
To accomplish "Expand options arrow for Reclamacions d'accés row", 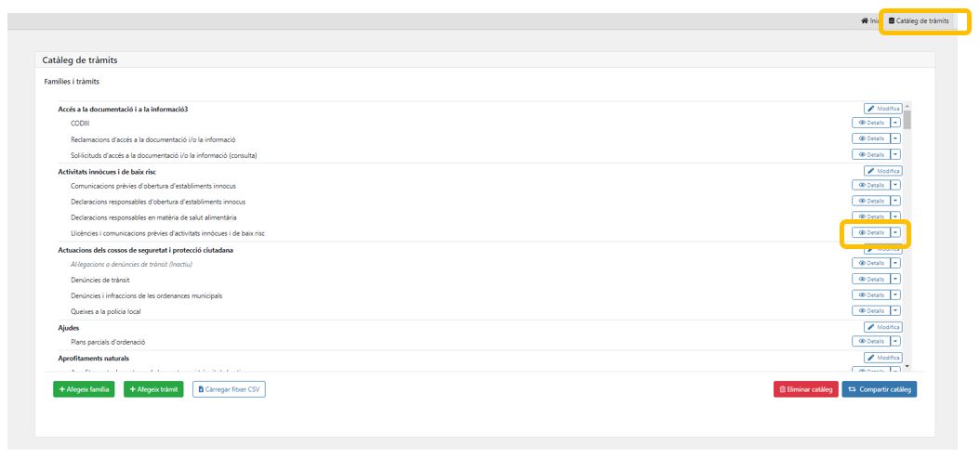I will pyautogui.click(x=895, y=138).
